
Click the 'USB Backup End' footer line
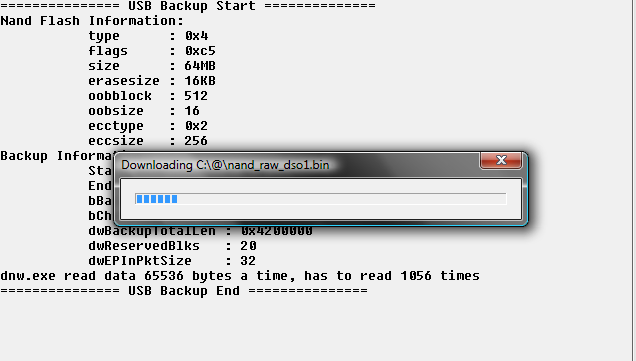tap(184, 291)
